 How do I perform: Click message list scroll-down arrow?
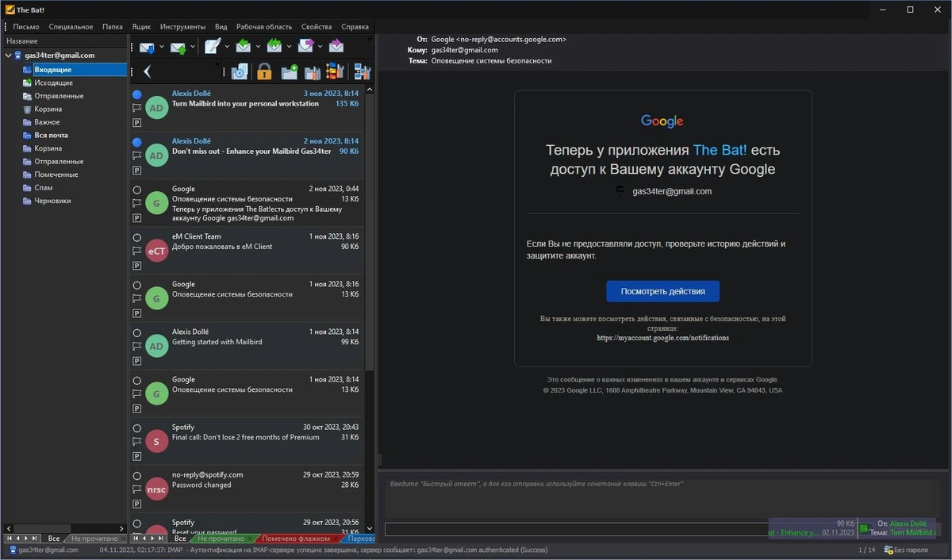click(x=369, y=527)
